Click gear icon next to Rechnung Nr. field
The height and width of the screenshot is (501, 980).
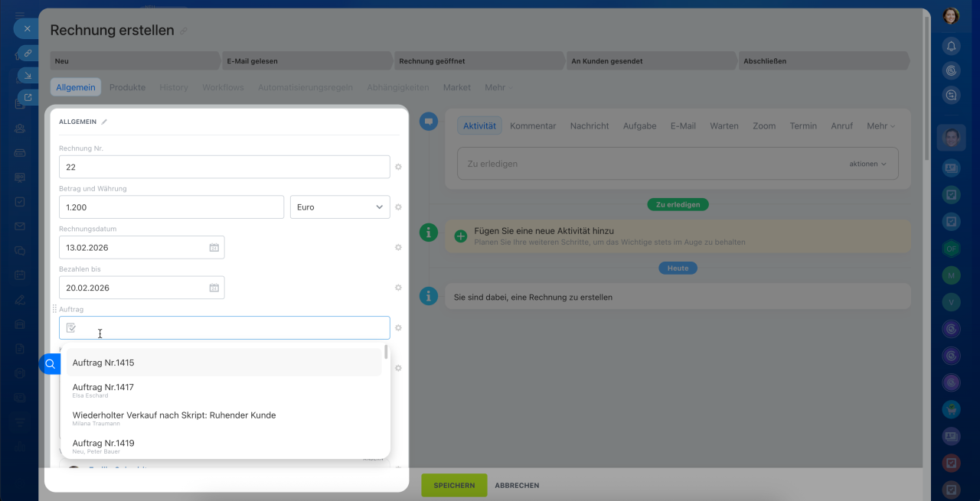point(398,167)
